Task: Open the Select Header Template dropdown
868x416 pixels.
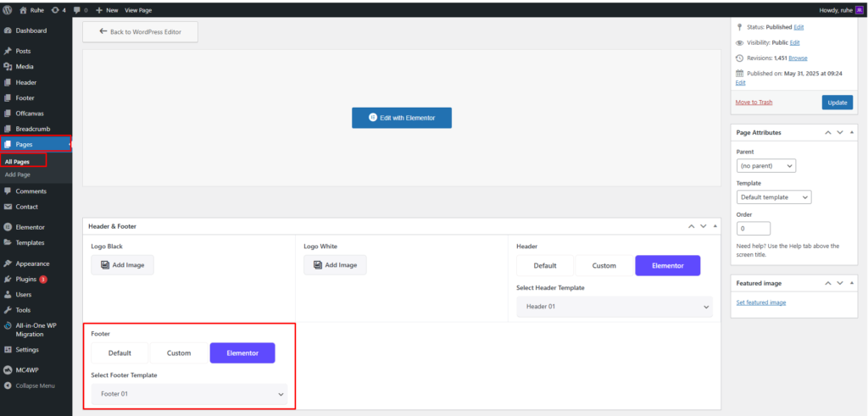Action: click(x=615, y=307)
